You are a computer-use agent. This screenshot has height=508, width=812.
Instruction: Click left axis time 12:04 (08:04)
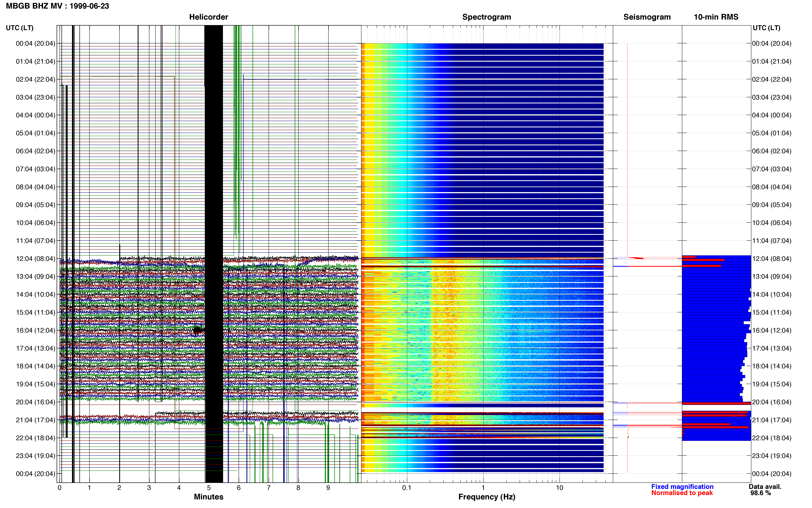(36, 259)
